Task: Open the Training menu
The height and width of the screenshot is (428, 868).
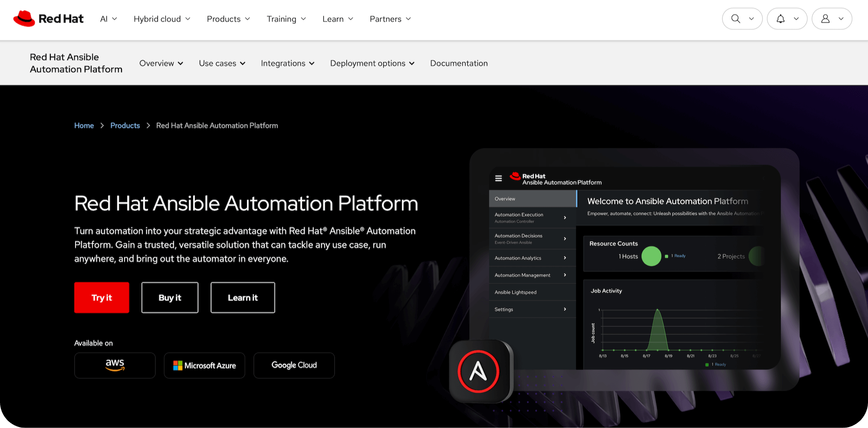Action: point(286,19)
